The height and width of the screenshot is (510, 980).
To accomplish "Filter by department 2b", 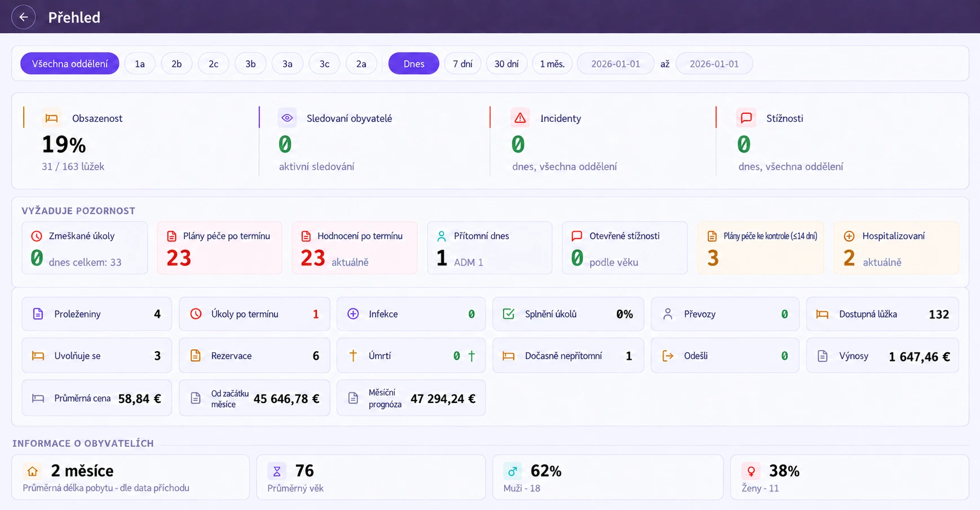I will [176, 64].
